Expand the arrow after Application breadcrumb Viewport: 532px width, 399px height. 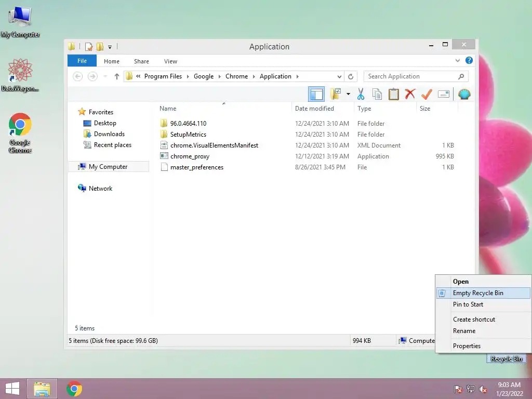tap(298, 76)
